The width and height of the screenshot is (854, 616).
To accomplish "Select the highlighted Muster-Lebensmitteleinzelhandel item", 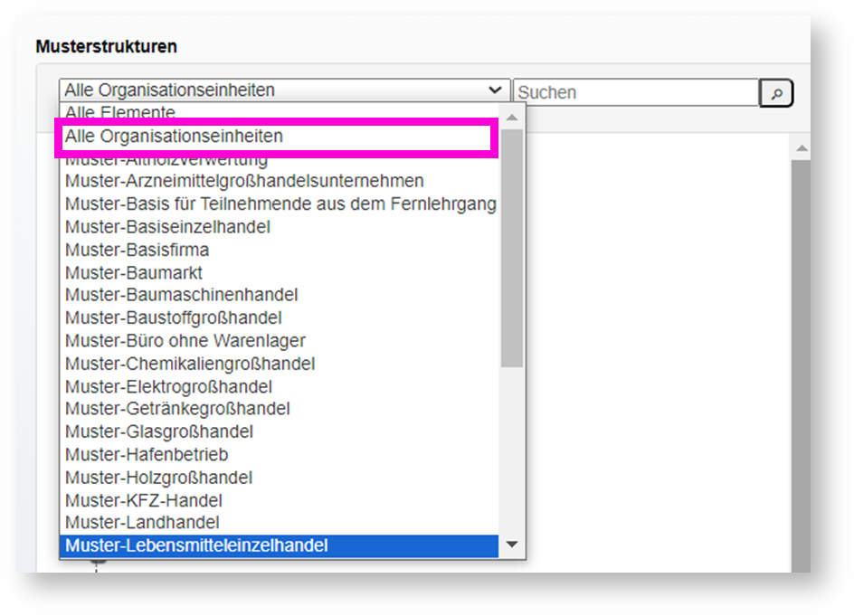I will pos(196,545).
